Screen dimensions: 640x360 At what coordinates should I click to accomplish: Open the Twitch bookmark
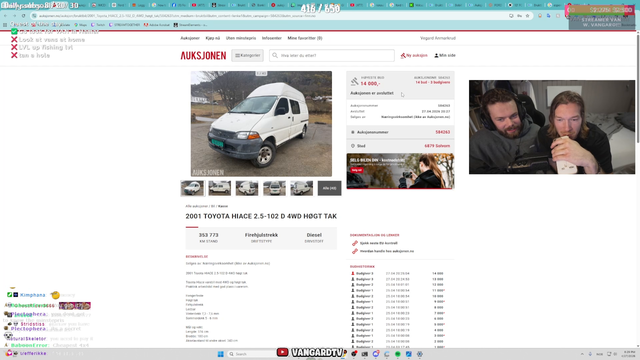(97, 25)
